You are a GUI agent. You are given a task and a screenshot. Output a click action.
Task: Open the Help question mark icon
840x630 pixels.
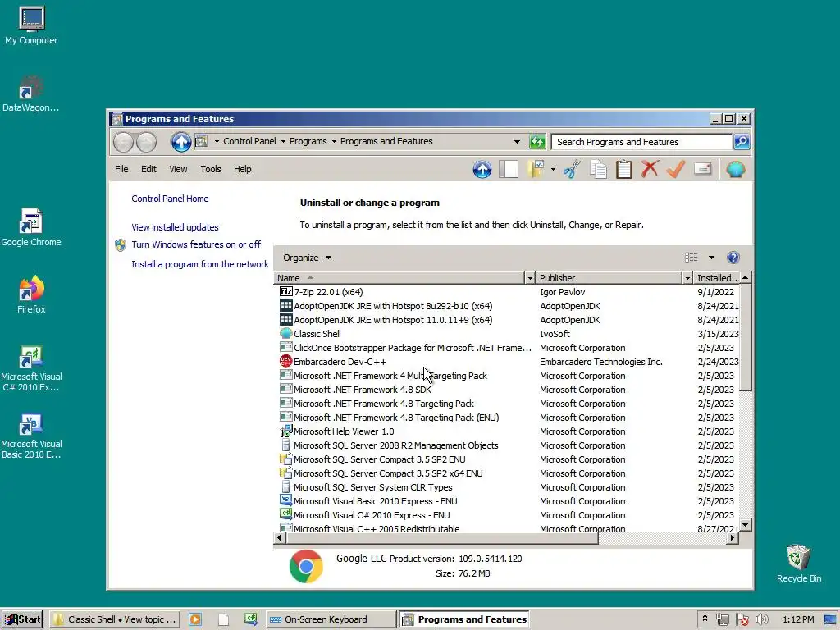point(733,258)
